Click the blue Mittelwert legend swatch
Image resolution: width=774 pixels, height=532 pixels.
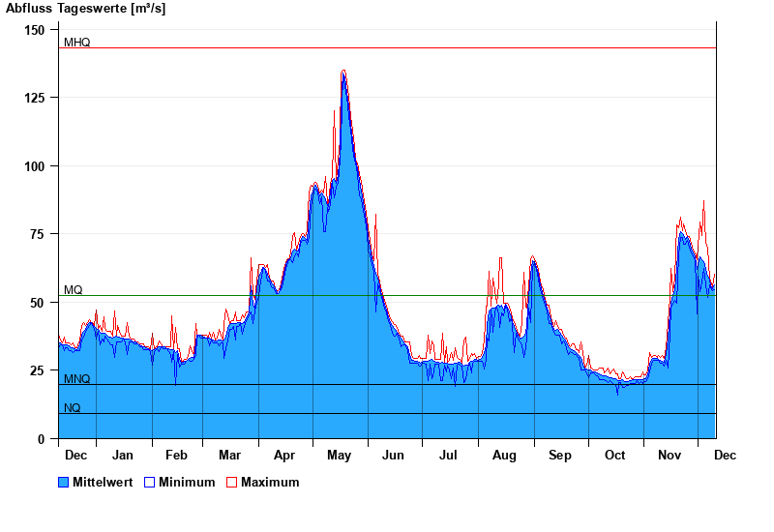pyautogui.click(x=64, y=483)
